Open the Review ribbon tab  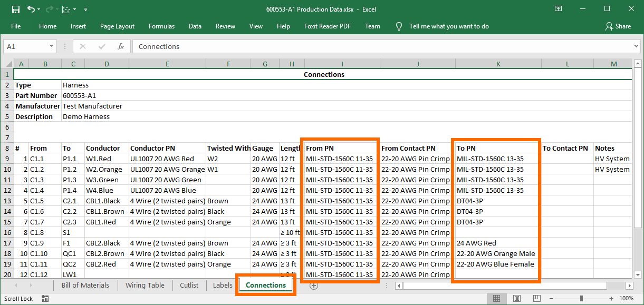[226, 26]
